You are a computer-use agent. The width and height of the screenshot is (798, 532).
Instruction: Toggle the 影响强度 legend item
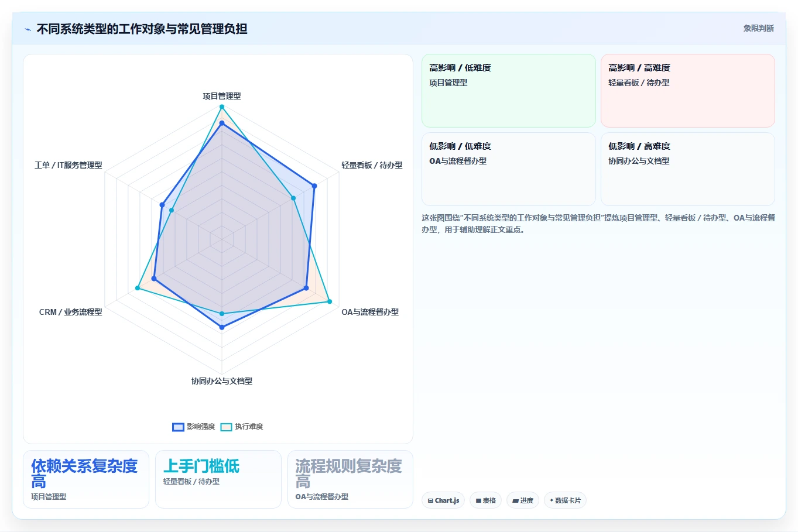194,427
